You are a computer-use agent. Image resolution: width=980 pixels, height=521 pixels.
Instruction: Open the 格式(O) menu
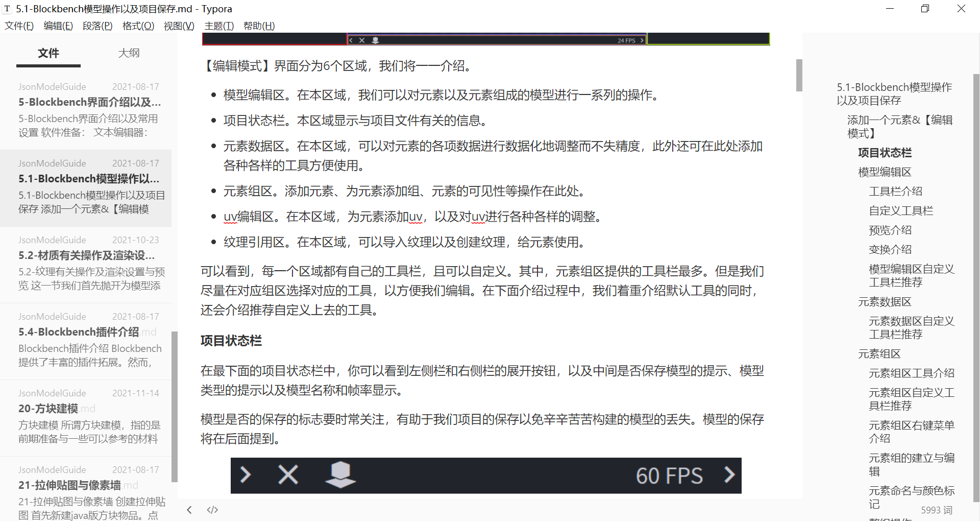138,26
